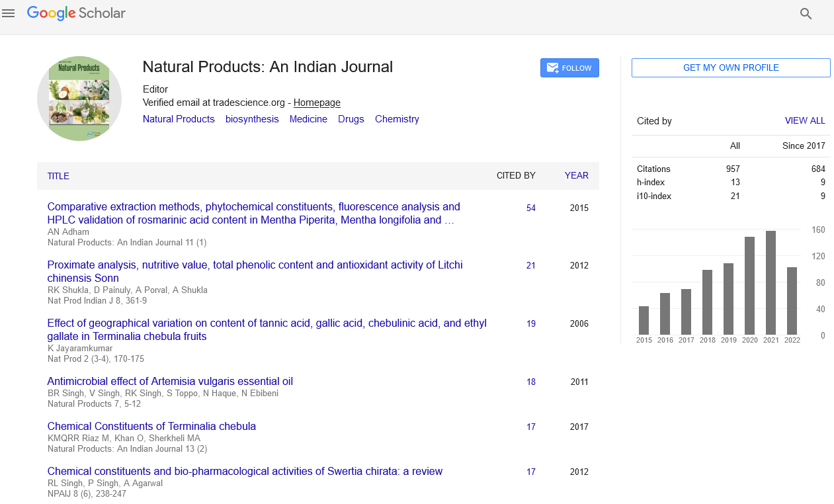834x504 pixels.
Task: Open the 21 citations count
Action: (531, 266)
